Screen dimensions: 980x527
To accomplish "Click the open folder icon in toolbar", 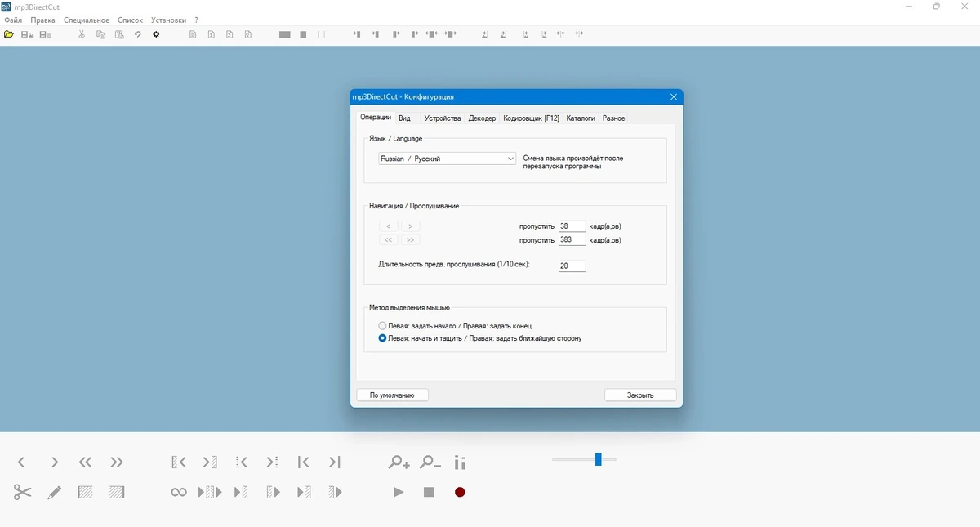I will [9, 34].
